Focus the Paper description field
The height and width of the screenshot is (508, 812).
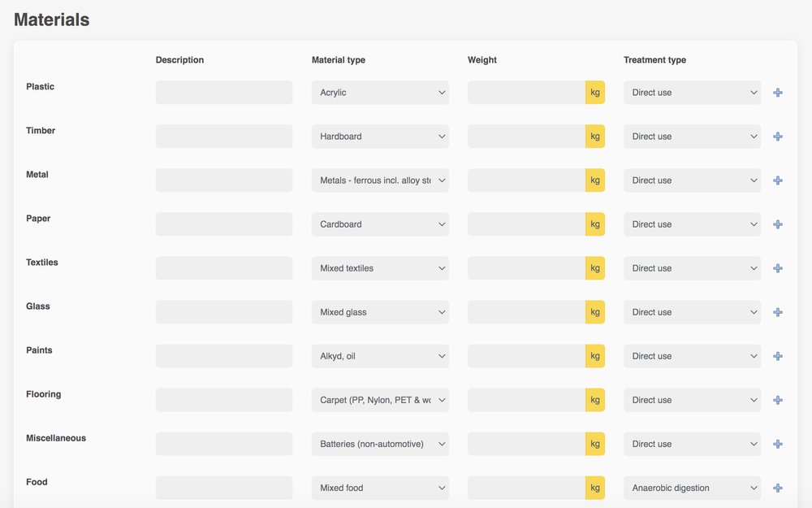click(224, 224)
